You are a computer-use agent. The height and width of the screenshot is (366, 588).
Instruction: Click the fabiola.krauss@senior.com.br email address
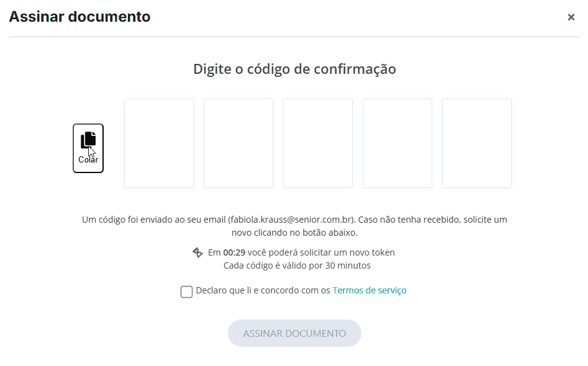[292, 220]
